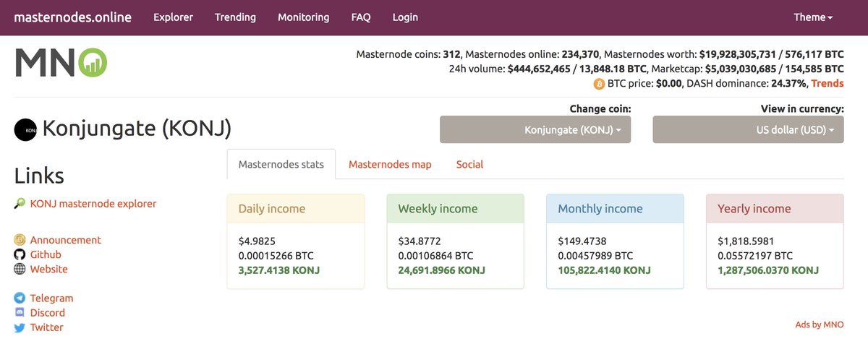Click the Discord icon

click(x=20, y=312)
